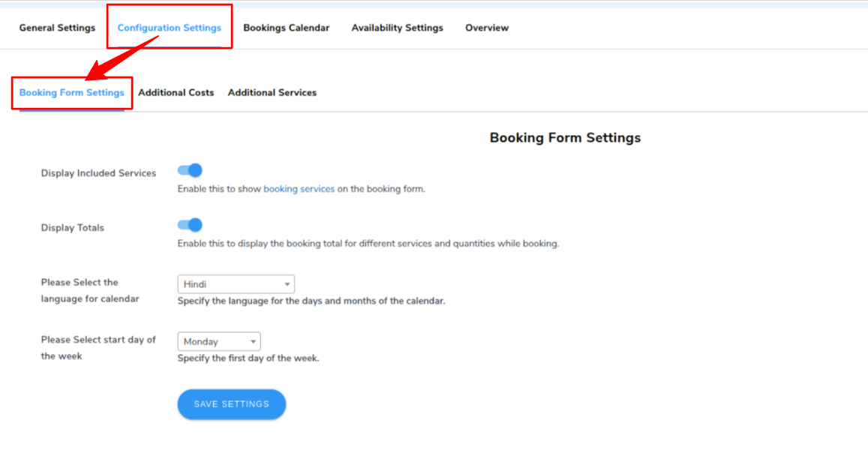This screenshot has width=868, height=462.
Task: Open the General Settings tab
Action: [57, 28]
